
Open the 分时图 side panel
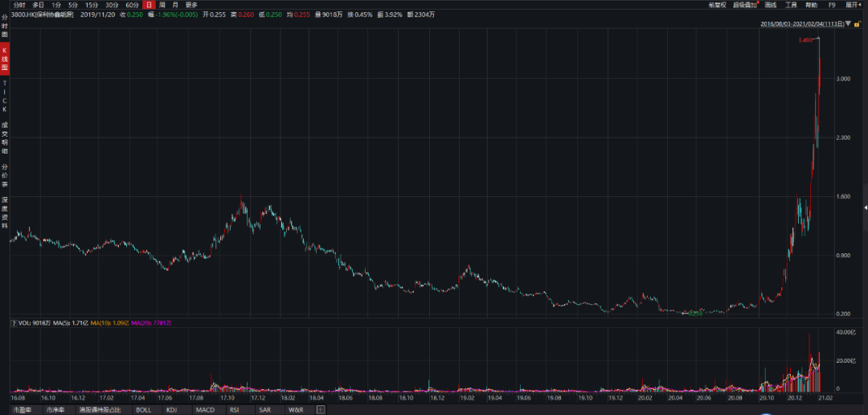(5, 27)
